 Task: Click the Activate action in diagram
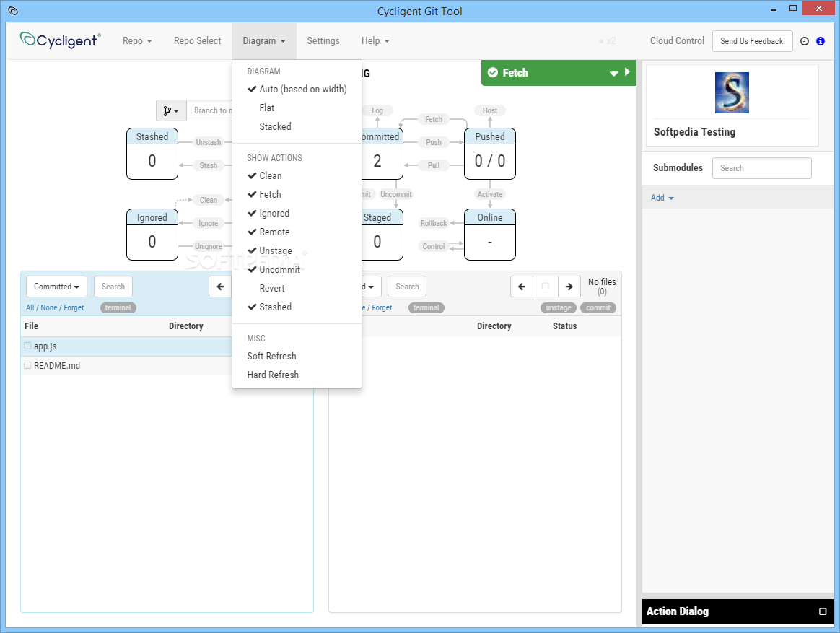(x=490, y=194)
